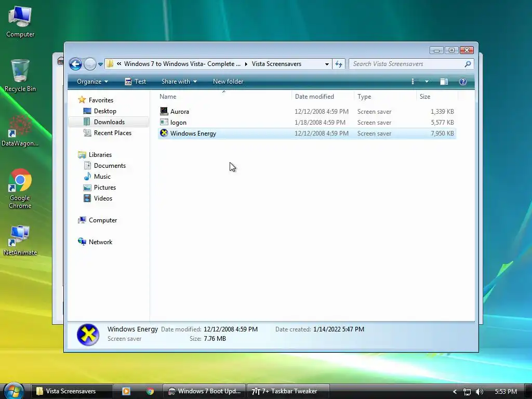The height and width of the screenshot is (399, 532).
Task: Click the volume speaker tray icon
Action: (x=479, y=392)
